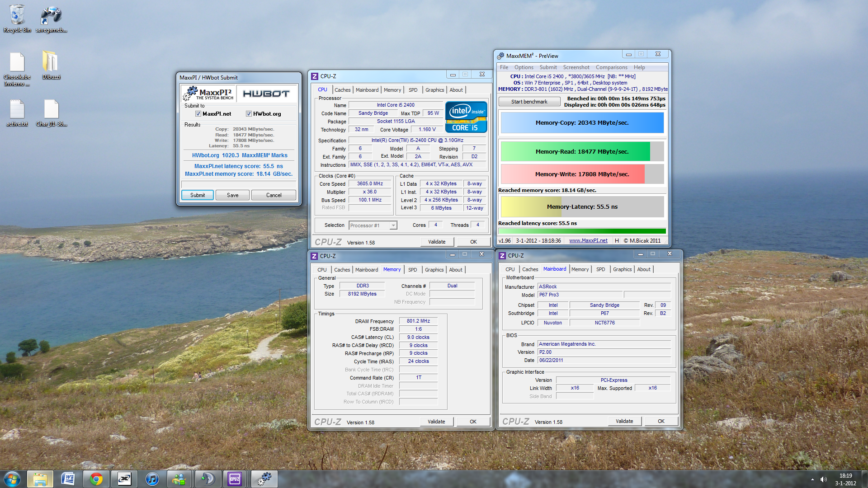
Task: Click the yellow Memory-Latency result bar
Action: (x=582, y=207)
